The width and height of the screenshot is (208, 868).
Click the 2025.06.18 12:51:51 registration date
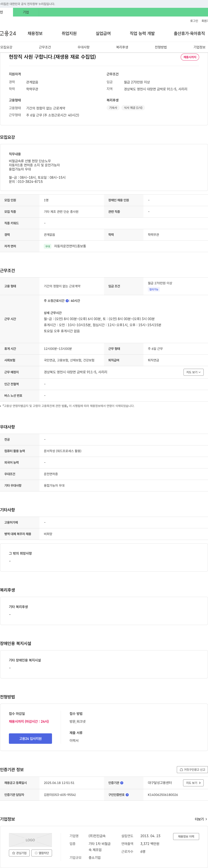(59, 783)
